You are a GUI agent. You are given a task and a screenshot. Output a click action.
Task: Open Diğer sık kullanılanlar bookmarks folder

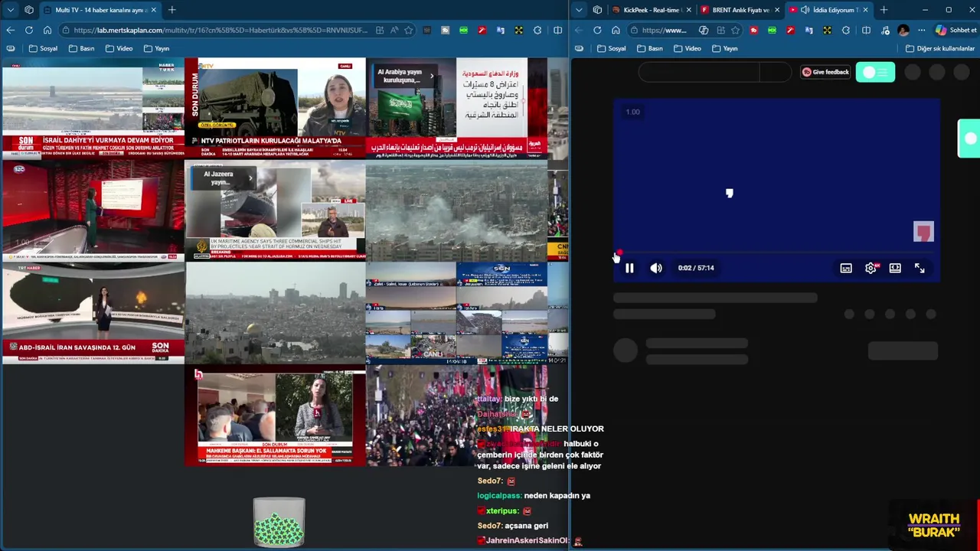click(940, 48)
